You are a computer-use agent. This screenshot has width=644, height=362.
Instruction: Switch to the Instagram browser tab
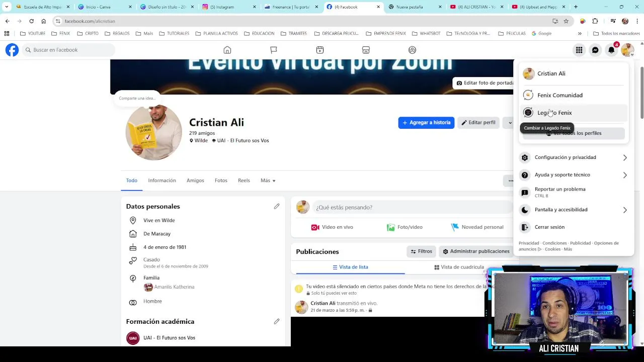pyautogui.click(x=229, y=7)
